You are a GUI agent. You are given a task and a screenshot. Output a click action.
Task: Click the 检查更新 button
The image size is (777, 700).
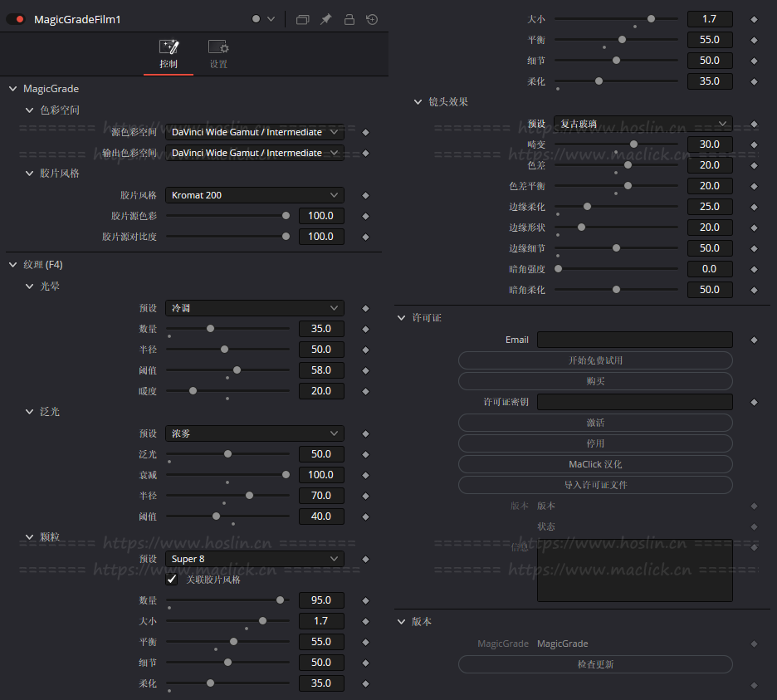click(x=595, y=664)
